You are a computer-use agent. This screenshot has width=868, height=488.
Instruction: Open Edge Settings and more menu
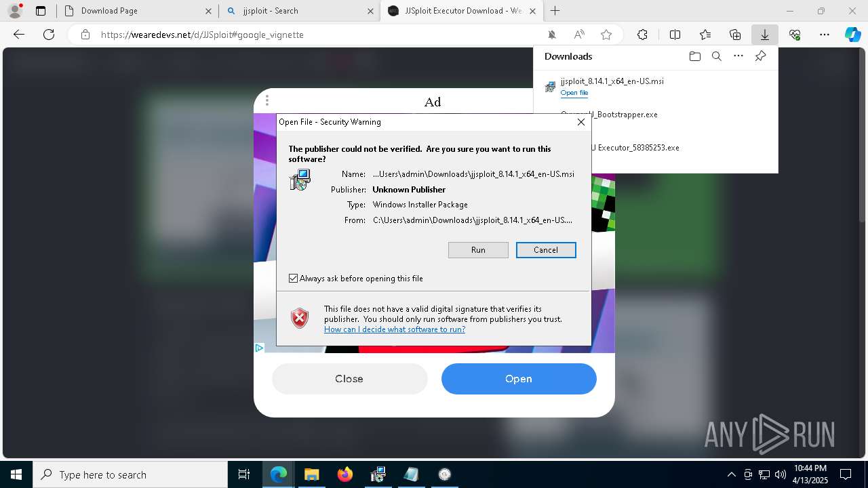(825, 35)
